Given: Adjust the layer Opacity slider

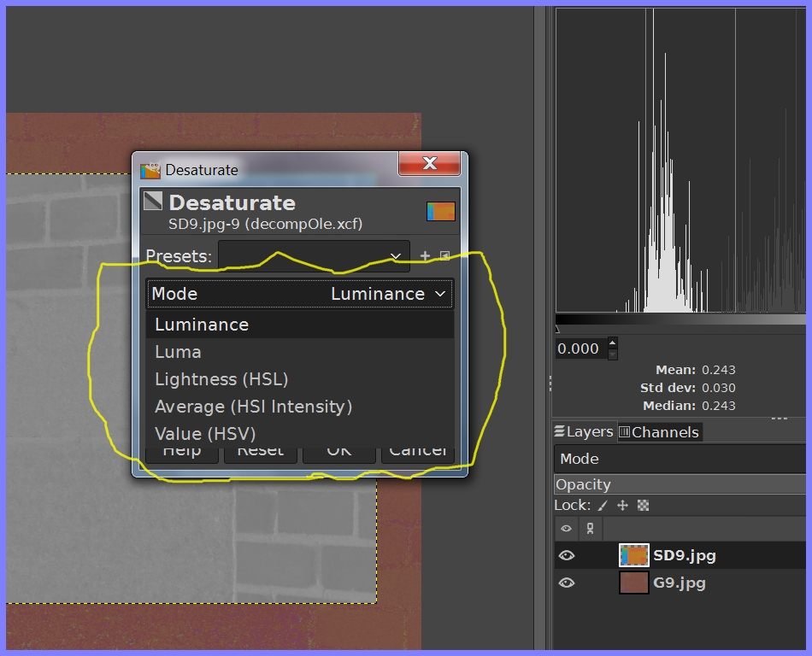Looking at the screenshot, I should 680,484.
